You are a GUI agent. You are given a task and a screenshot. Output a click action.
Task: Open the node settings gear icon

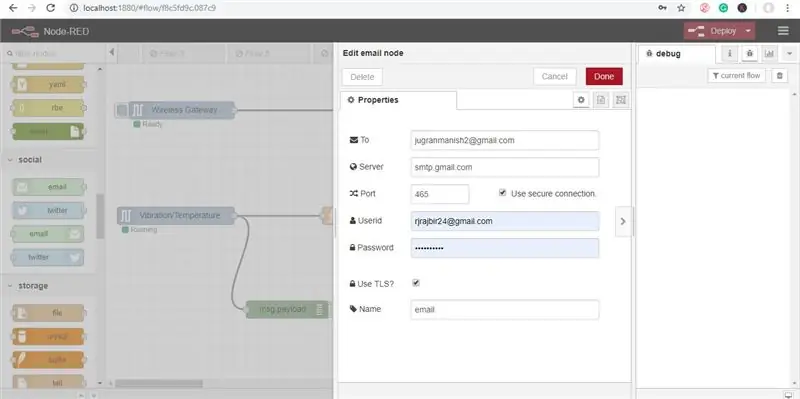(x=581, y=100)
